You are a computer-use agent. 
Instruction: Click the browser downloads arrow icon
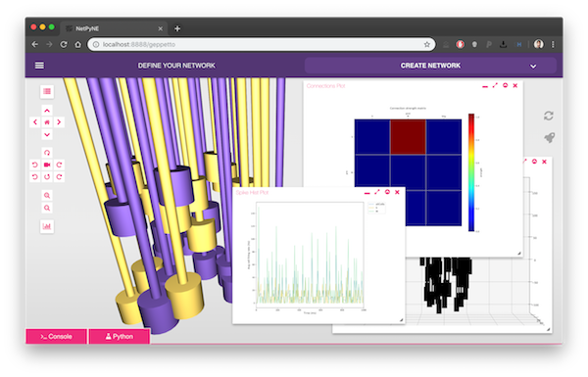tap(503, 44)
